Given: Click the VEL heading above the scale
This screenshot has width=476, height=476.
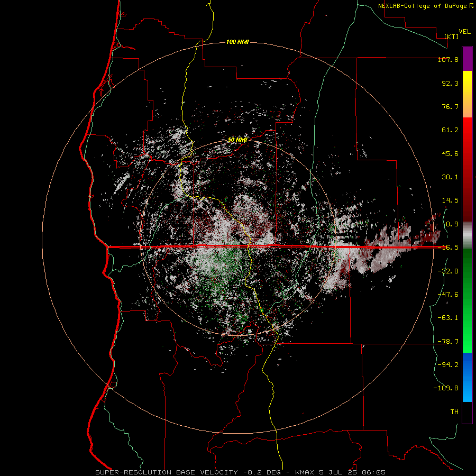Looking at the screenshot, I should coord(464,31).
